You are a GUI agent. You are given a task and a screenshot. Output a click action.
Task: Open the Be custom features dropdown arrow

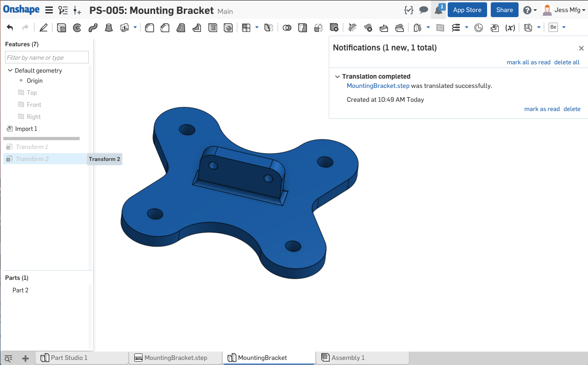(564, 28)
